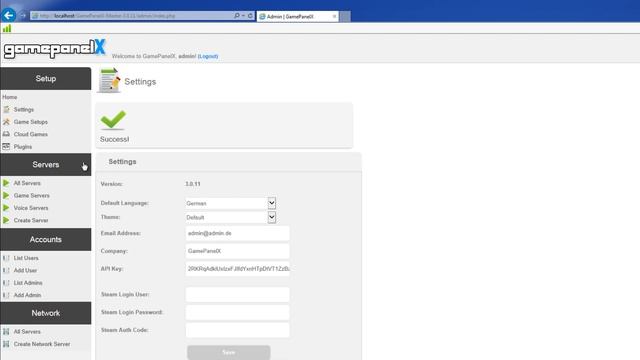Viewport: 640px width, 360px height.
Task: Click the icon beside List Users
Action: tap(6, 258)
